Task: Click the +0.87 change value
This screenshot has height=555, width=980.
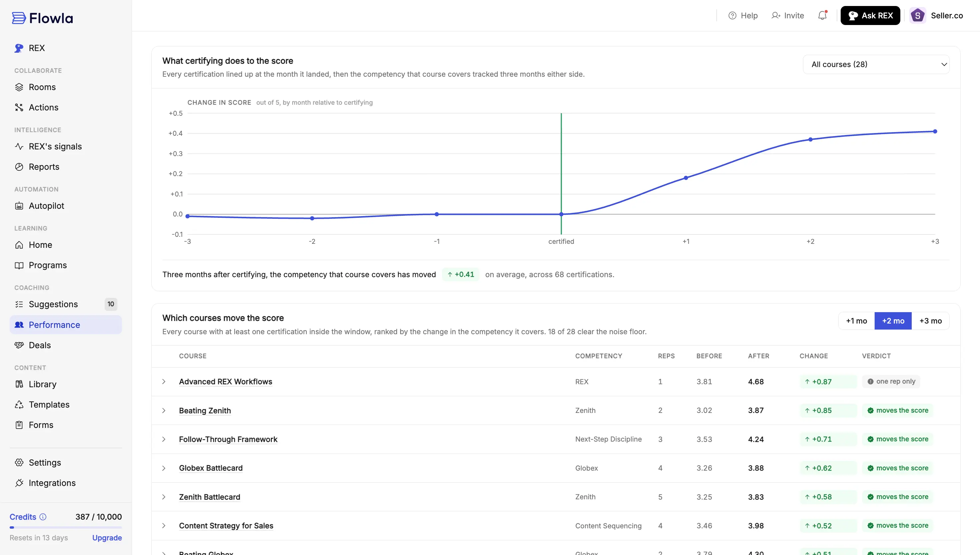Action: point(828,382)
